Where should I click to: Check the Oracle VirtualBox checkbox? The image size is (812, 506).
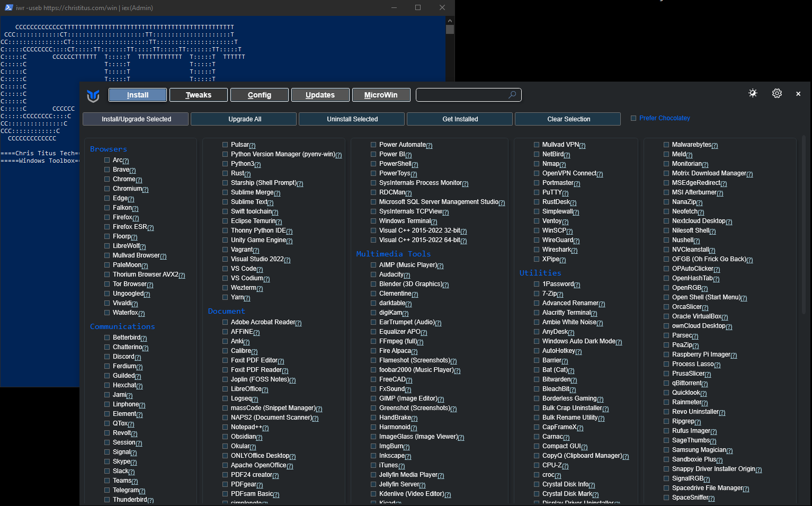click(x=667, y=316)
